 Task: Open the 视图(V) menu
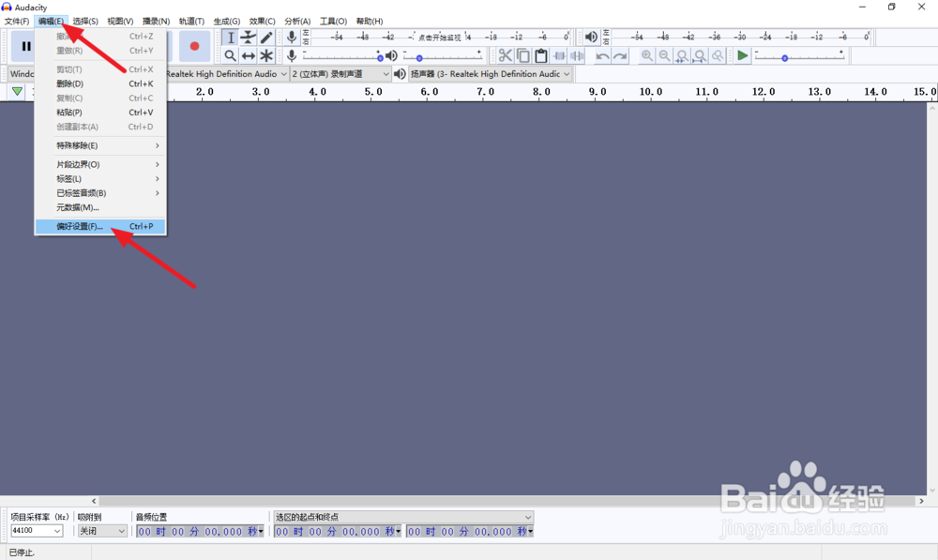120,21
